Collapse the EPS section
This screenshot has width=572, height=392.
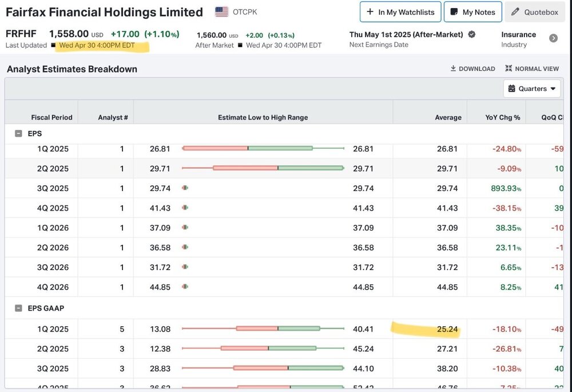click(19, 133)
